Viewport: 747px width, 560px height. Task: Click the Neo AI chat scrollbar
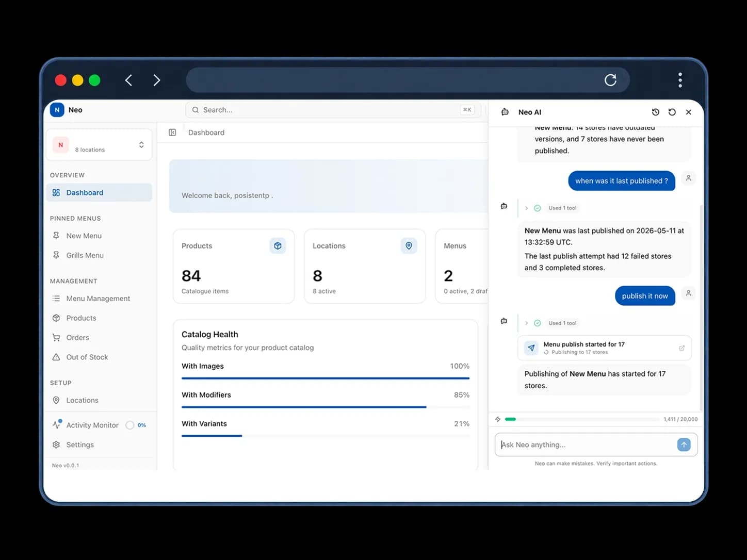point(701,307)
